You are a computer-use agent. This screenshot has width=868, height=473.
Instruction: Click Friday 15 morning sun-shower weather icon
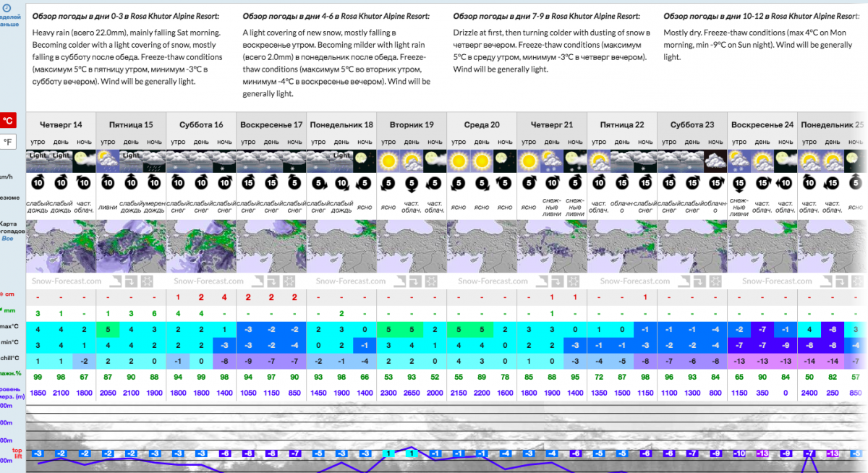coord(108,160)
